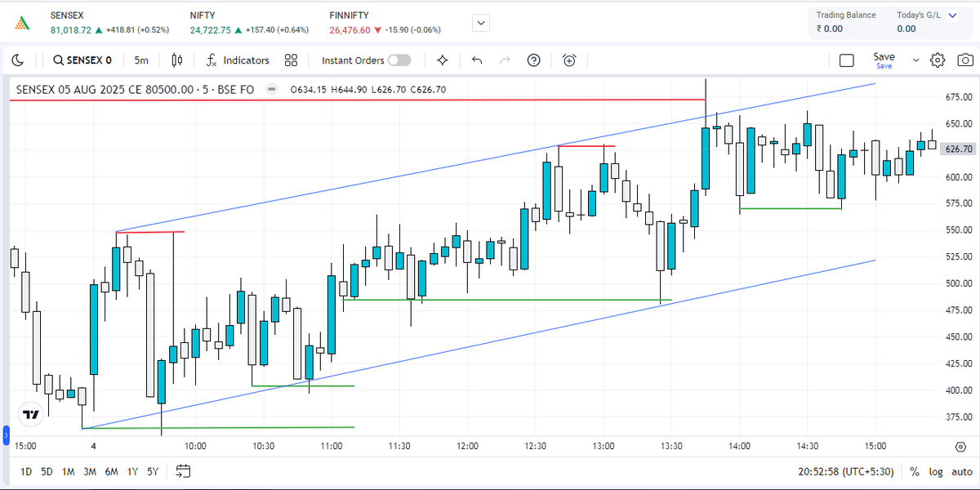Save the chart layout
The height and width of the screenshot is (490, 980).
tap(884, 60)
